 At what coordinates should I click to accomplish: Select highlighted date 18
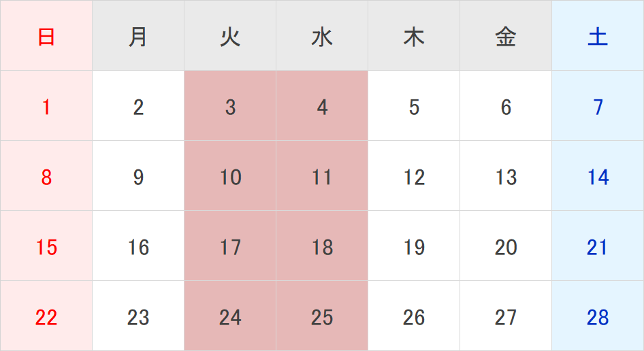pyautogui.click(x=322, y=247)
